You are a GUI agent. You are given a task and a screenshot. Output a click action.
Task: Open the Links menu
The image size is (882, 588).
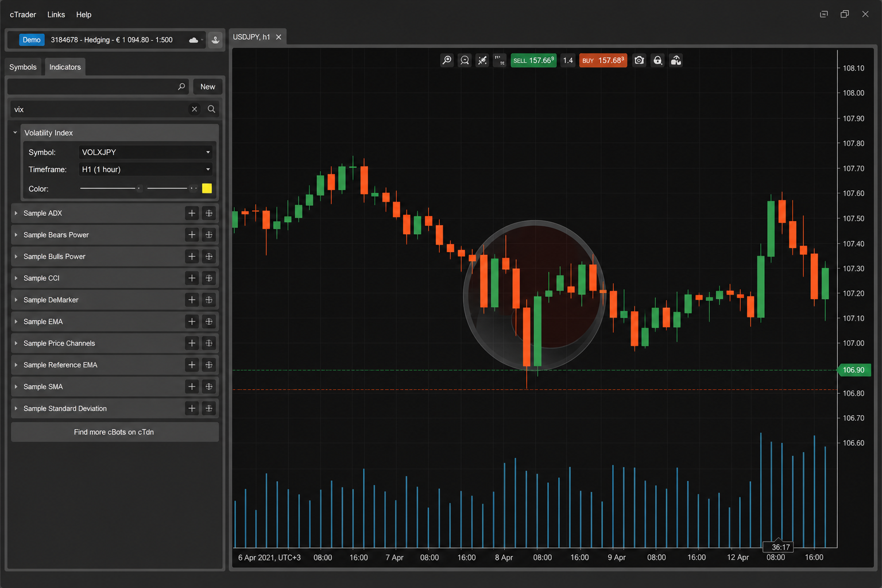pyautogui.click(x=56, y=14)
